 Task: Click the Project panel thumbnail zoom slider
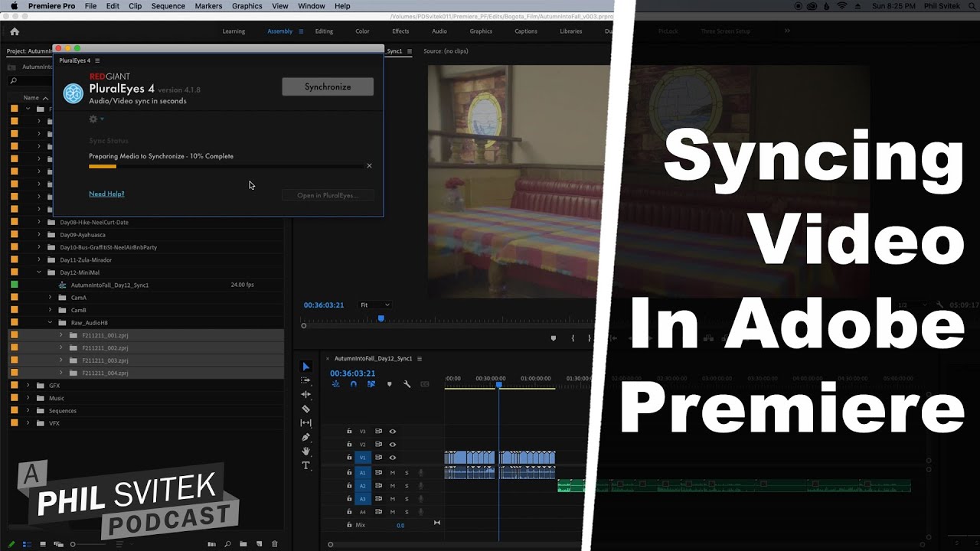[90, 544]
